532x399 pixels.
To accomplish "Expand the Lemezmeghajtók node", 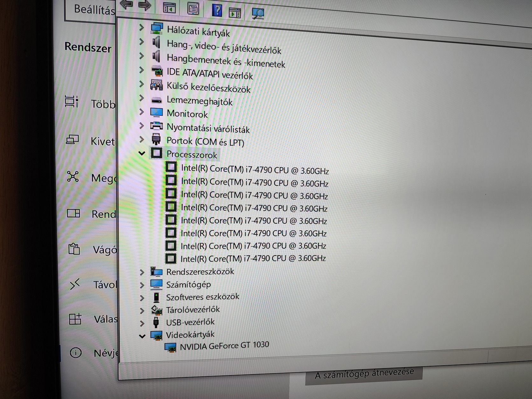I will point(142,98).
